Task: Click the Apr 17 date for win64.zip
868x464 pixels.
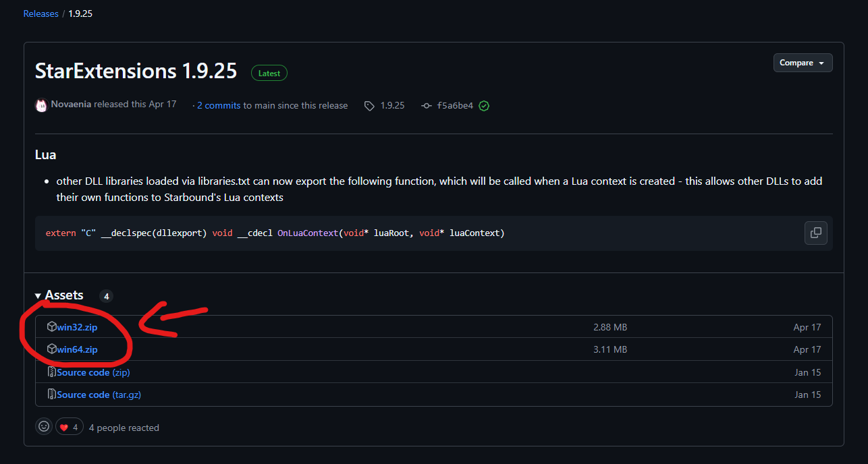Action: [x=807, y=349]
